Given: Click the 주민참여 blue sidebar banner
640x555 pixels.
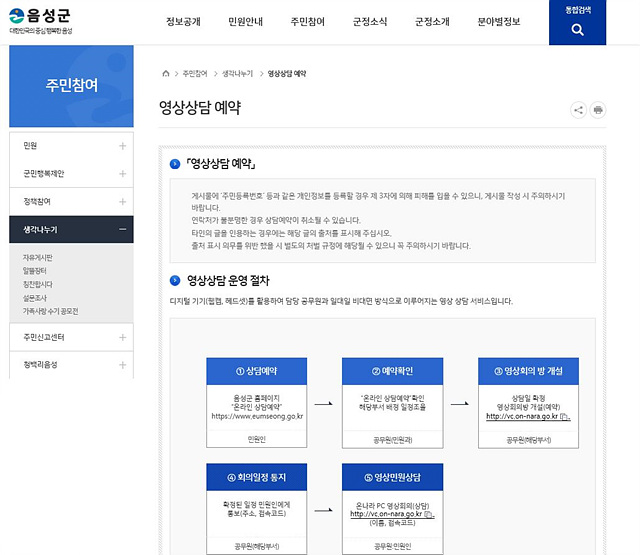Looking at the screenshot, I should pyautogui.click(x=71, y=86).
